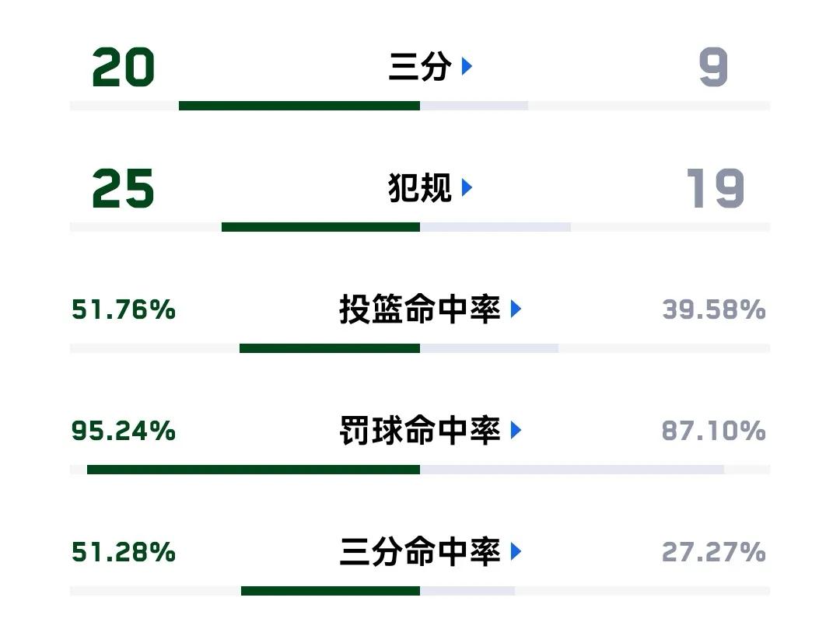Select the 19 fouls value
Viewport: 840px width, 629px height.
pos(716,188)
